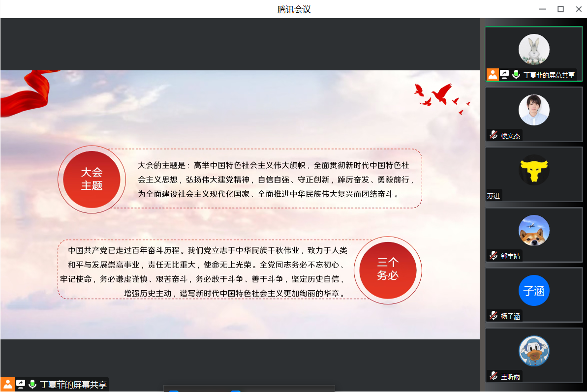Click muted mic icon beside 楼文杰
587x392 pixels.
493,135
